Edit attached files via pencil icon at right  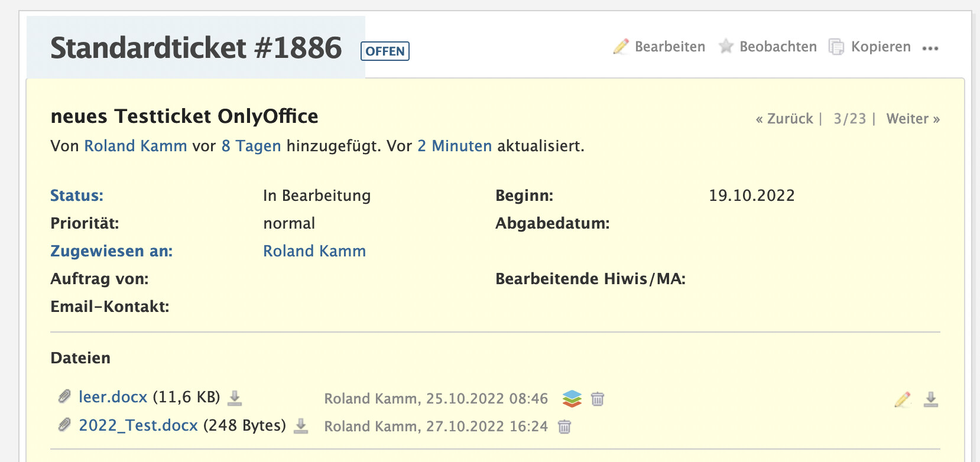[x=903, y=399]
